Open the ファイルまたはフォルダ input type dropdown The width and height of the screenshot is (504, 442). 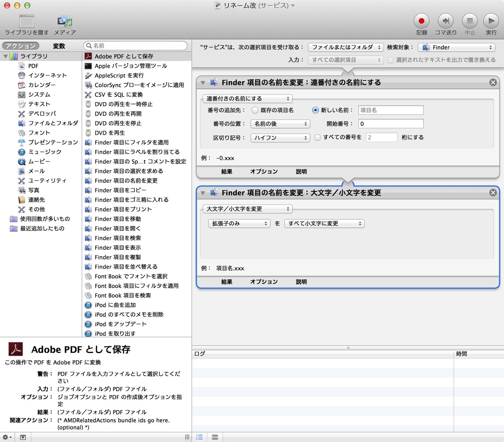pos(346,47)
